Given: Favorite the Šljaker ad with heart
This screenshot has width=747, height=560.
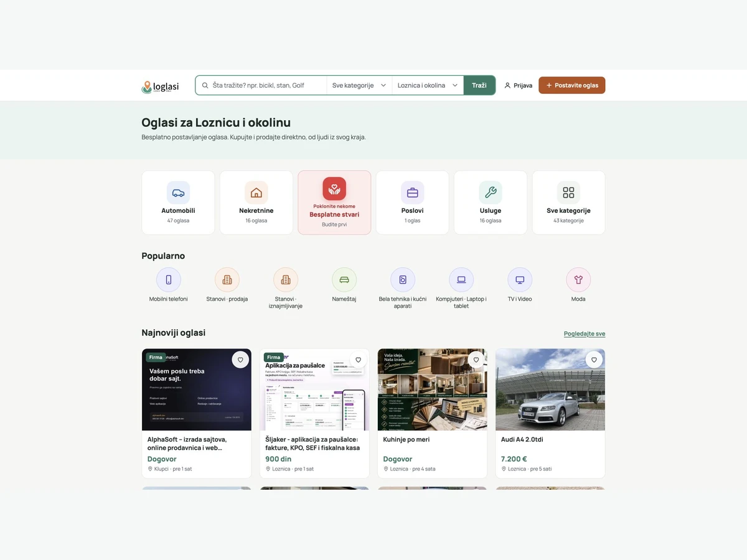Looking at the screenshot, I should point(358,360).
